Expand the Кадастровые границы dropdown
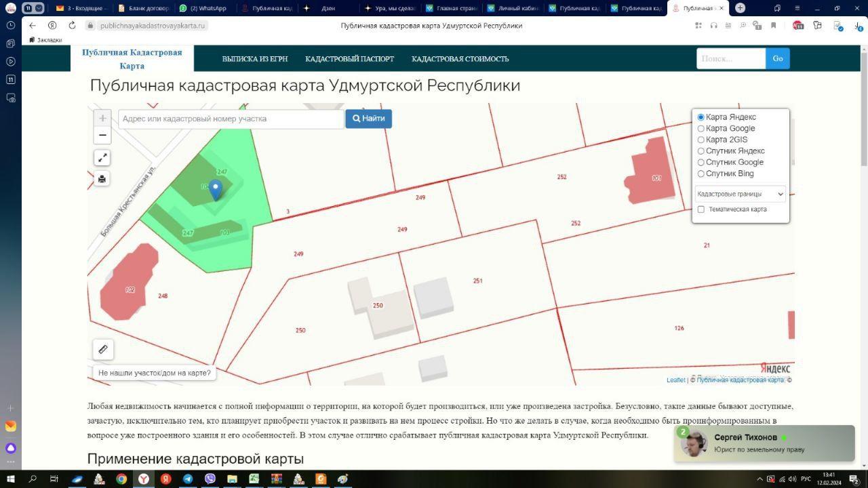Screen dimensions: 868x488 point(740,194)
